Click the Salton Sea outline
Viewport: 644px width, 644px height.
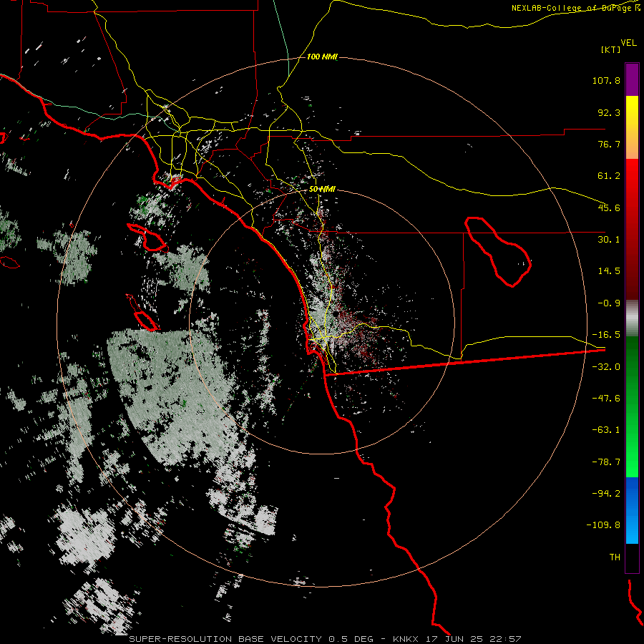(x=498, y=252)
